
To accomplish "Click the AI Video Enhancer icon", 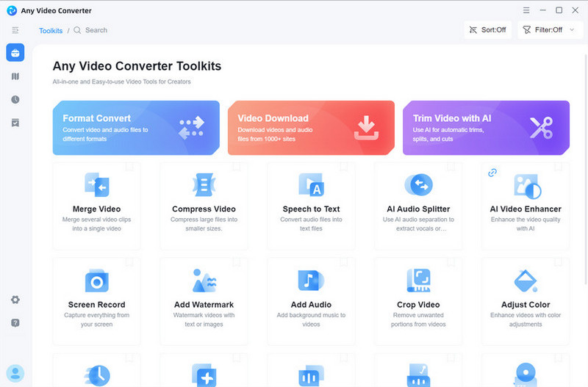I will pyautogui.click(x=528, y=187).
